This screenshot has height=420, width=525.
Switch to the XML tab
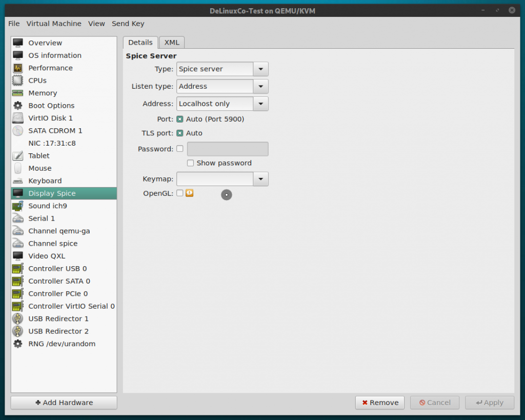tap(171, 42)
